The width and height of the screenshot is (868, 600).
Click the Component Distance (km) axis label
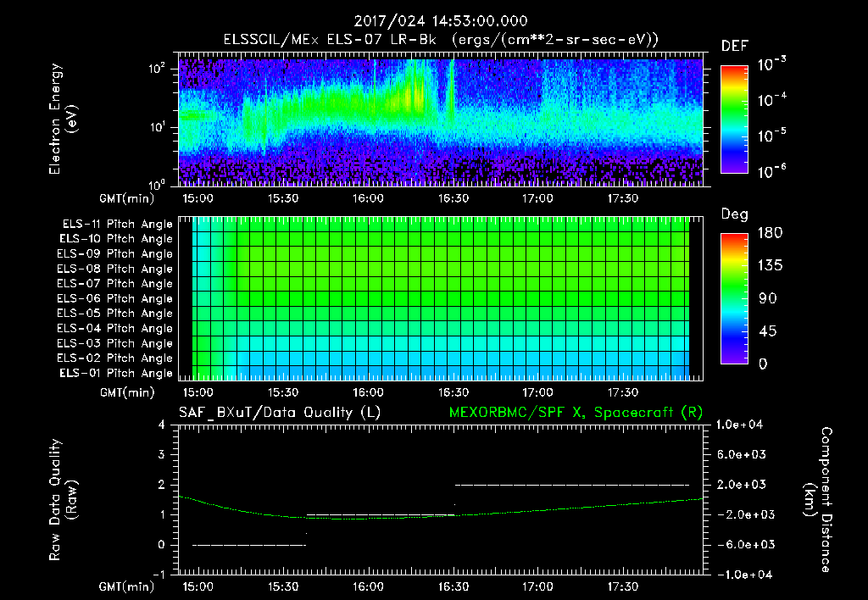[818, 500]
